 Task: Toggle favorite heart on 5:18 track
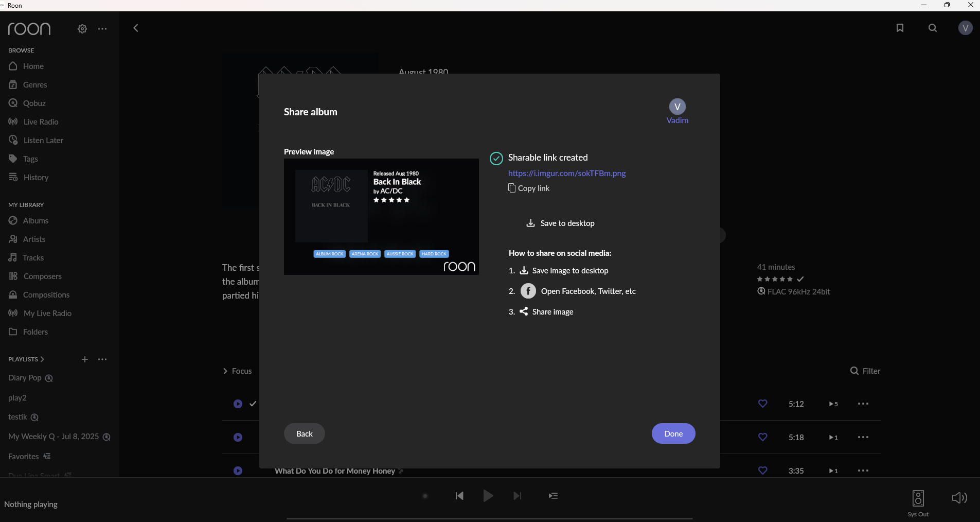763,438
